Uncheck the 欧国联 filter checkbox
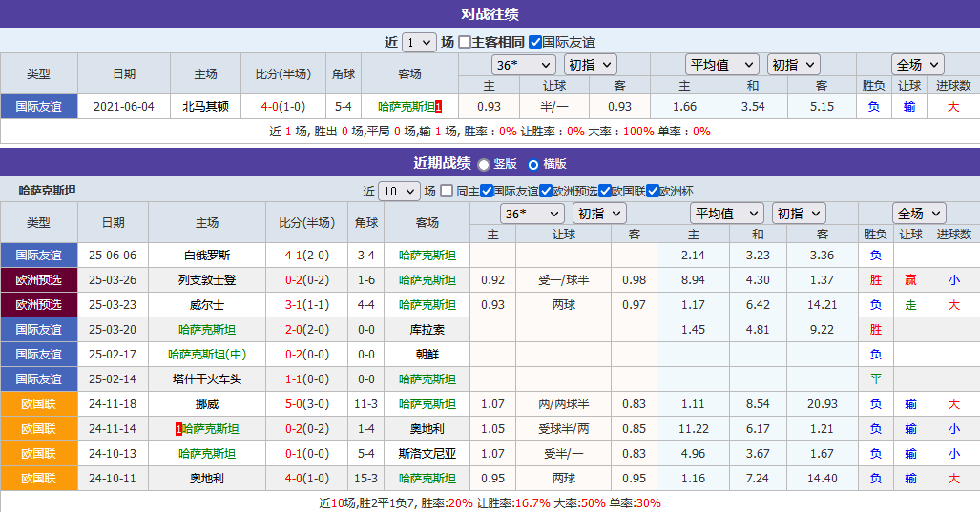980x512 pixels. (x=604, y=191)
